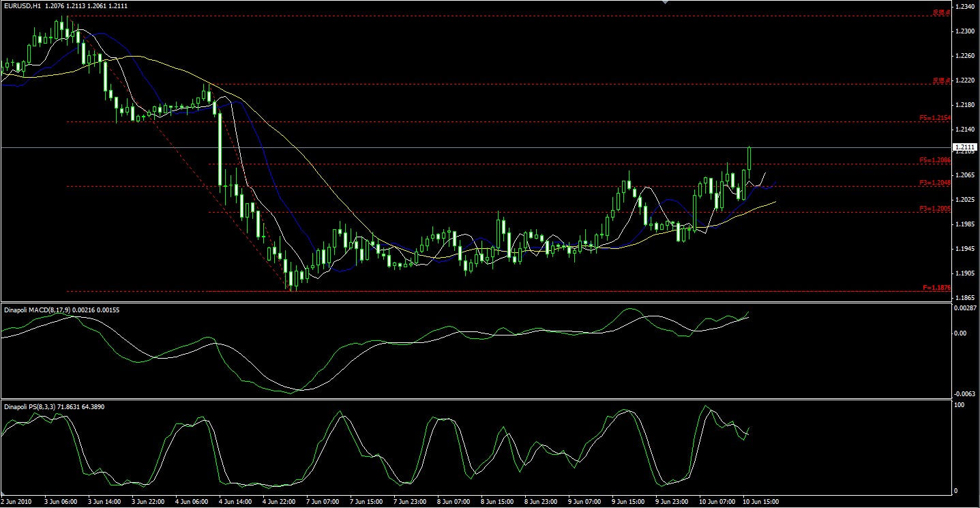Click the 1.2220 price axis label

[965, 80]
